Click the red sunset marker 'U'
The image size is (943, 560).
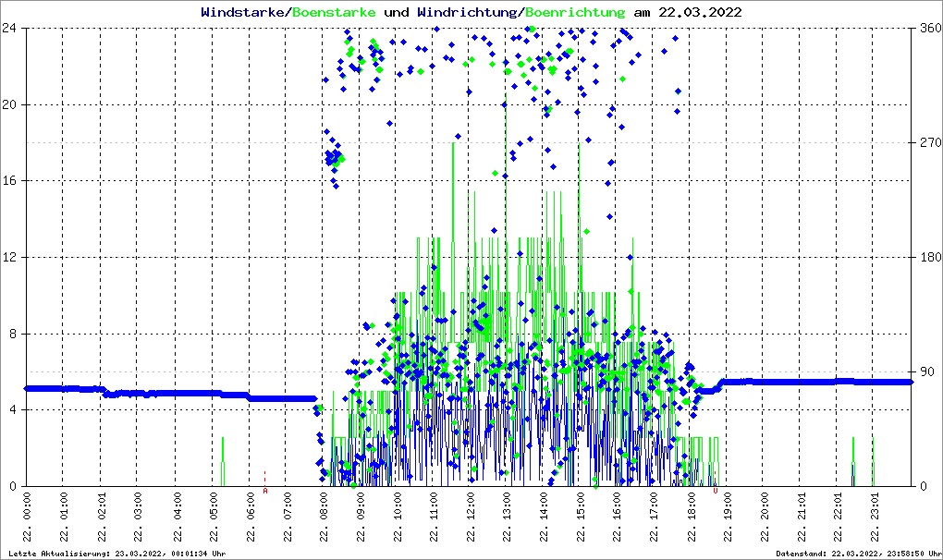(715, 491)
